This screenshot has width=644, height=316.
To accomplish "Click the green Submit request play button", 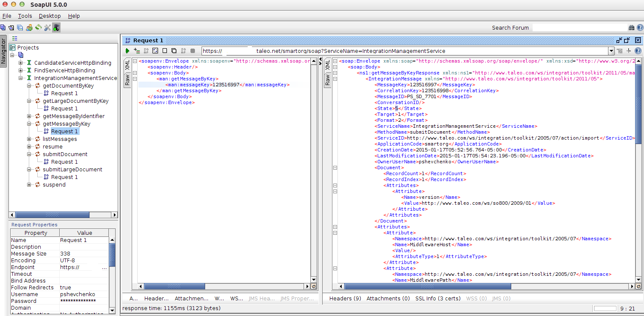I will point(127,51).
